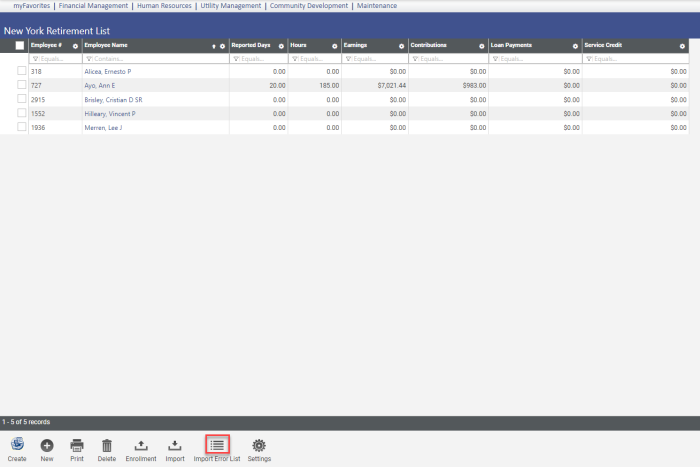This screenshot has height=467, width=700.
Task: Click the Import download icon
Action: 175,445
